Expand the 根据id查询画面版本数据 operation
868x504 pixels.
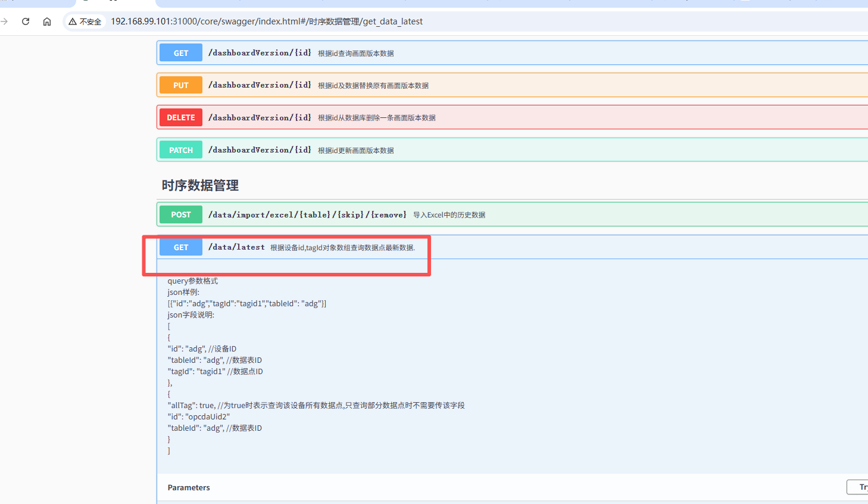355,54
